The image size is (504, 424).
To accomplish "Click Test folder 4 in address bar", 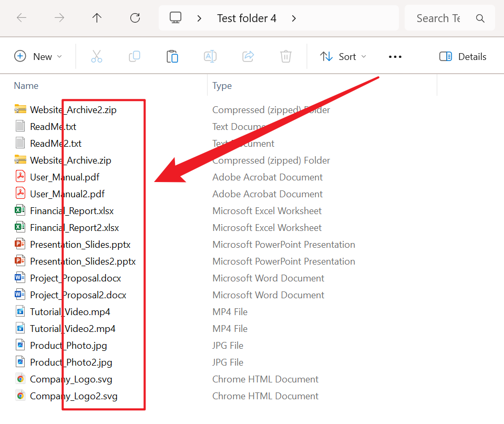I will (x=246, y=18).
